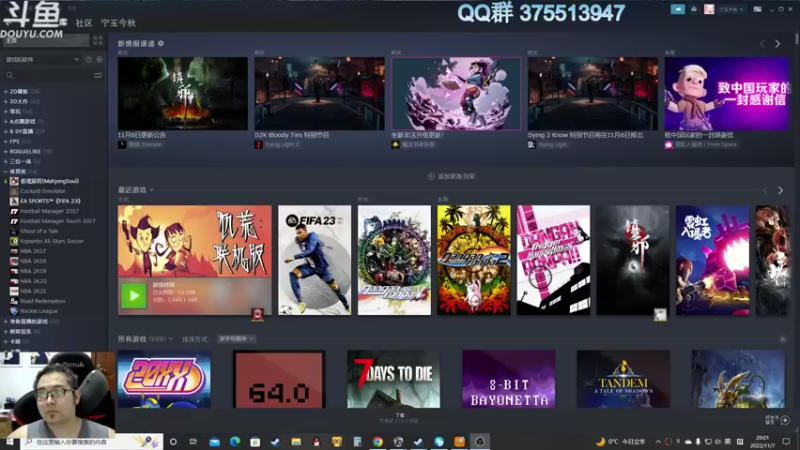800x450 pixels.
Task: Click the Task View taskbar icon
Action: coord(193,441)
